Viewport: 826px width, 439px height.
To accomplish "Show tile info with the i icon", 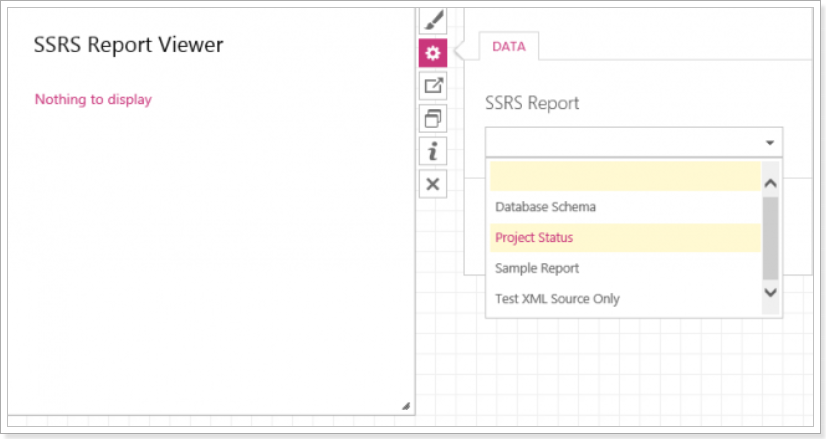I will (433, 151).
